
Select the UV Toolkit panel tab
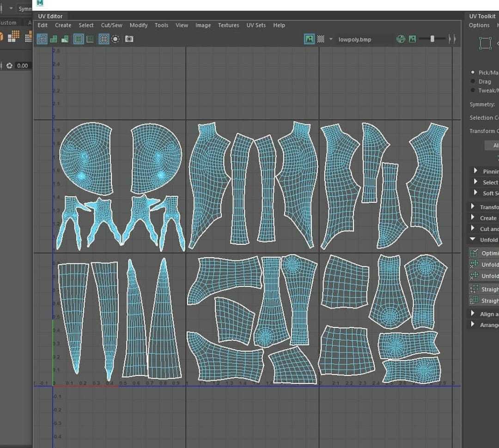482,16
